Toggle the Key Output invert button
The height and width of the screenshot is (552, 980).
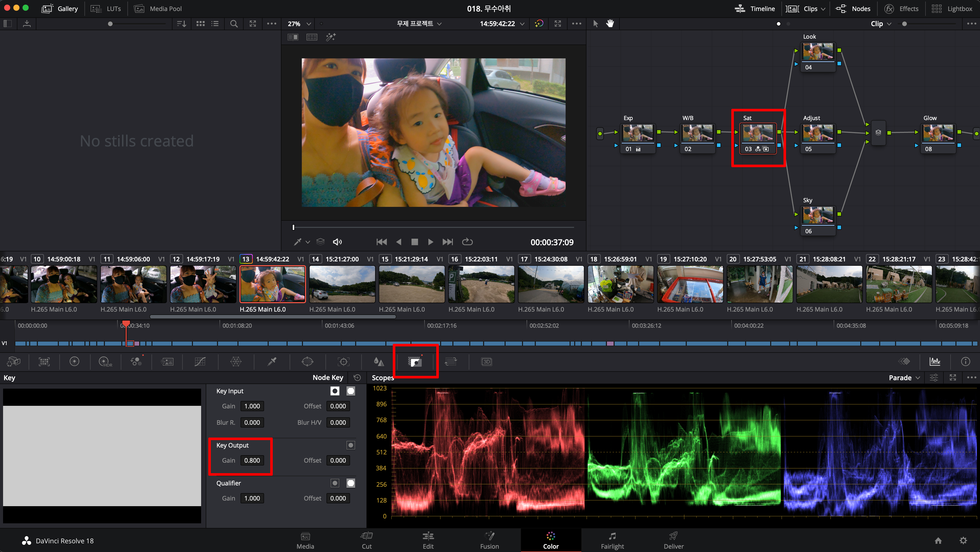(x=350, y=445)
